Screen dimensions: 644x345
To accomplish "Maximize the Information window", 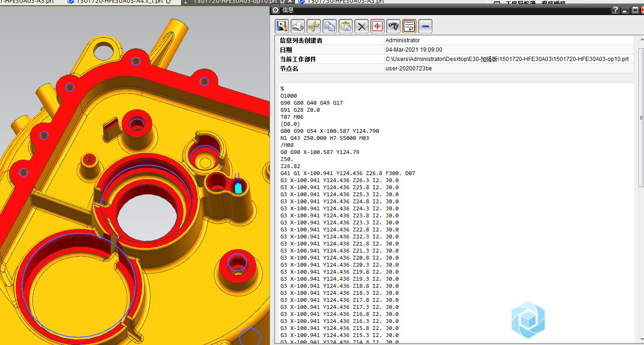I will pos(635,10).
